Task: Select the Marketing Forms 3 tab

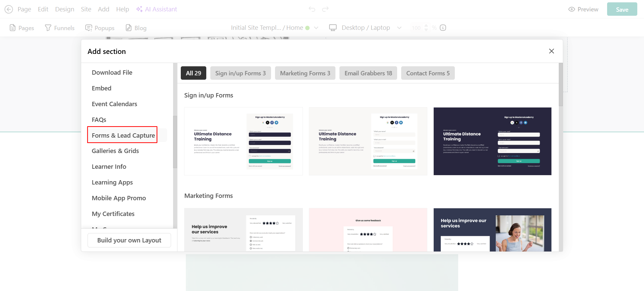Action: click(x=305, y=73)
